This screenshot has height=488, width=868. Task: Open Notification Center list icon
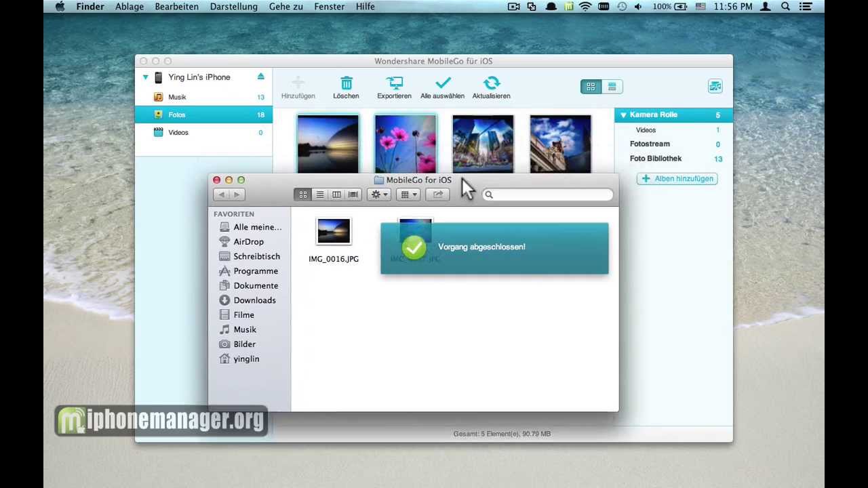click(x=807, y=7)
